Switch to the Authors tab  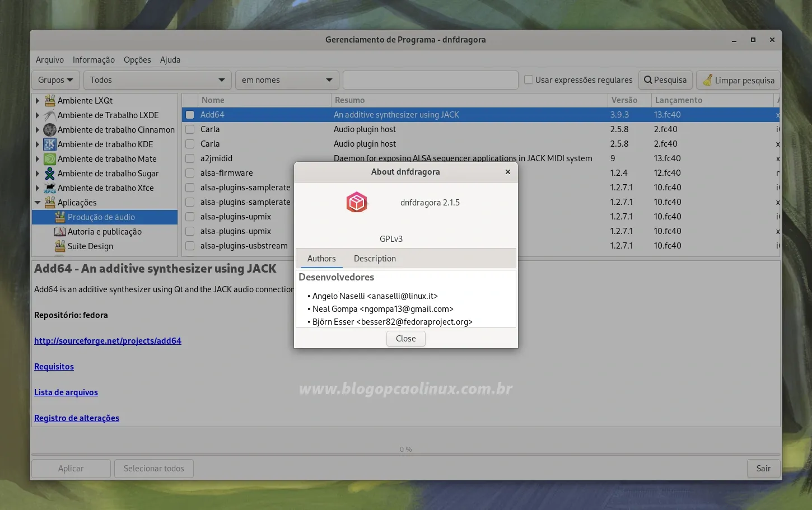pyautogui.click(x=321, y=259)
